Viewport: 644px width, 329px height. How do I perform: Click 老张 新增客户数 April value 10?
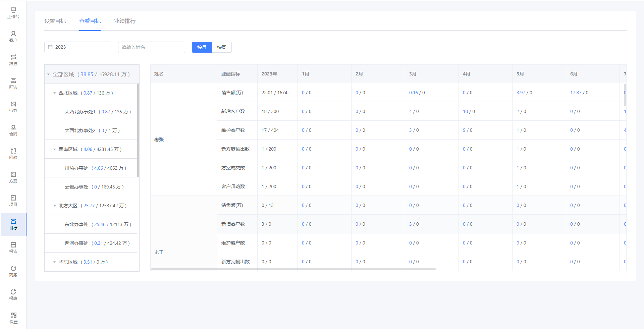pos(466,111)
